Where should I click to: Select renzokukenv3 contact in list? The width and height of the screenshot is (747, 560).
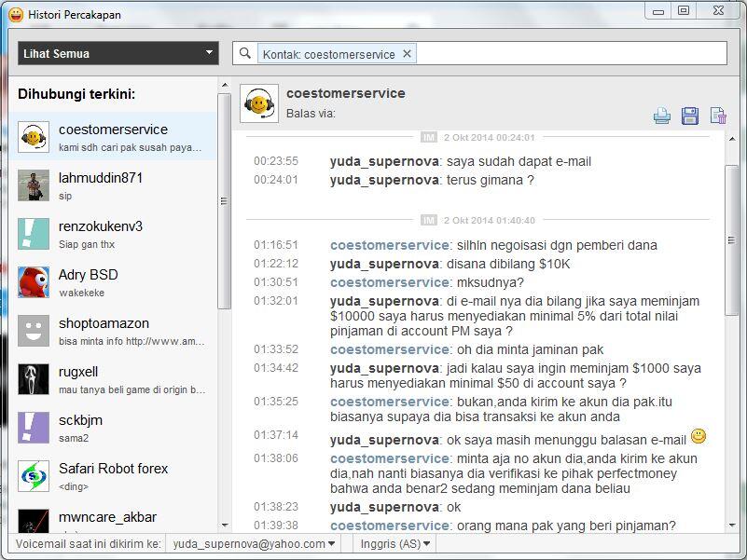[x=112, y=233]
